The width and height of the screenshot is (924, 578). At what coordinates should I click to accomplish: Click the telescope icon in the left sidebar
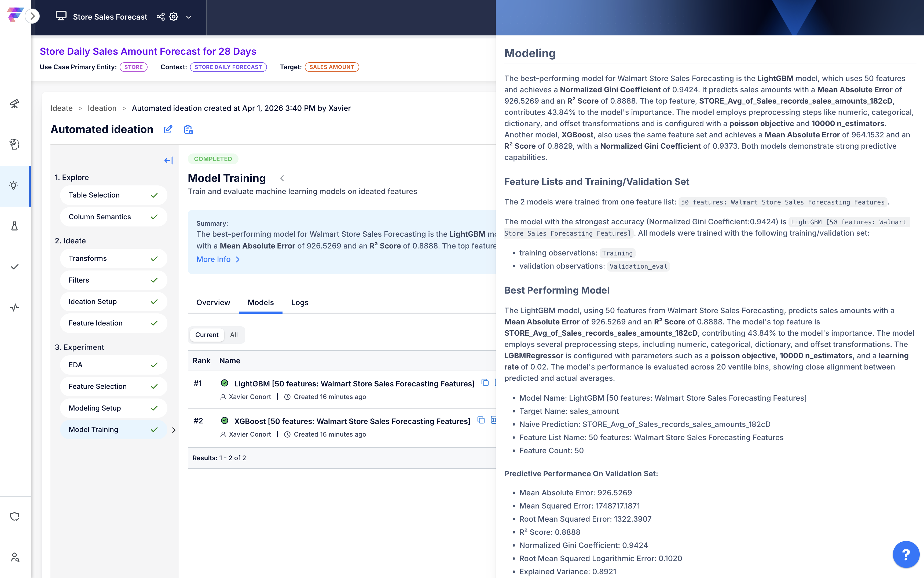14,104
